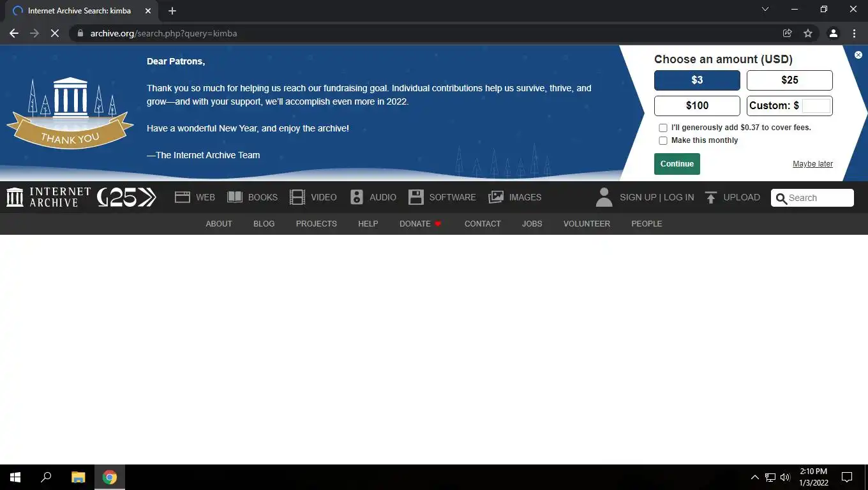Open network settings tray icon
The image size is (868, 490).
(770, 477)
